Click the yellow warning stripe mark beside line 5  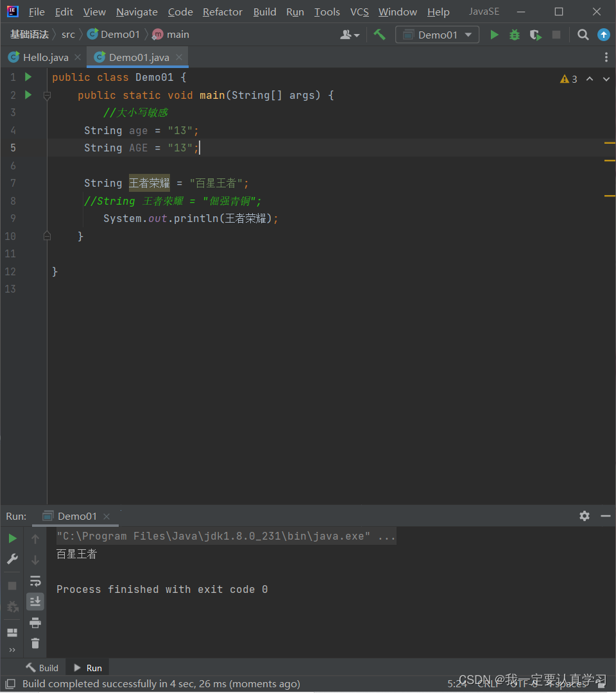coord(610,143)
